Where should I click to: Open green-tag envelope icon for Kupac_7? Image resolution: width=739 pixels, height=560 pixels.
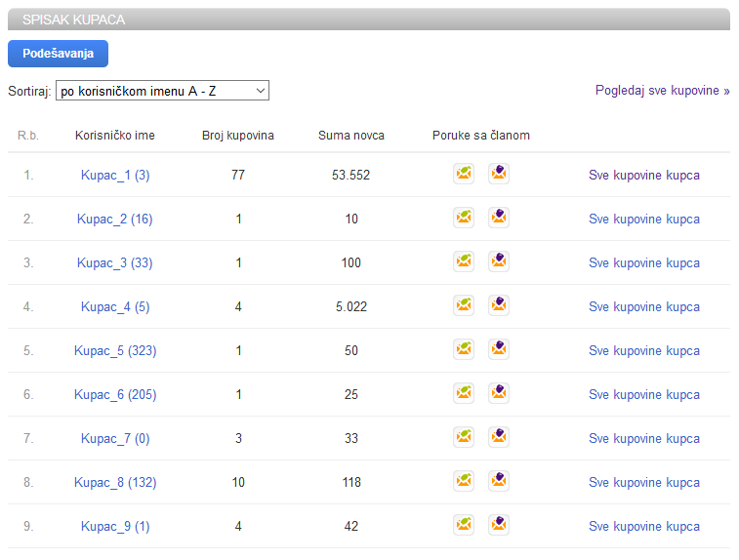[x=464, y=437]
